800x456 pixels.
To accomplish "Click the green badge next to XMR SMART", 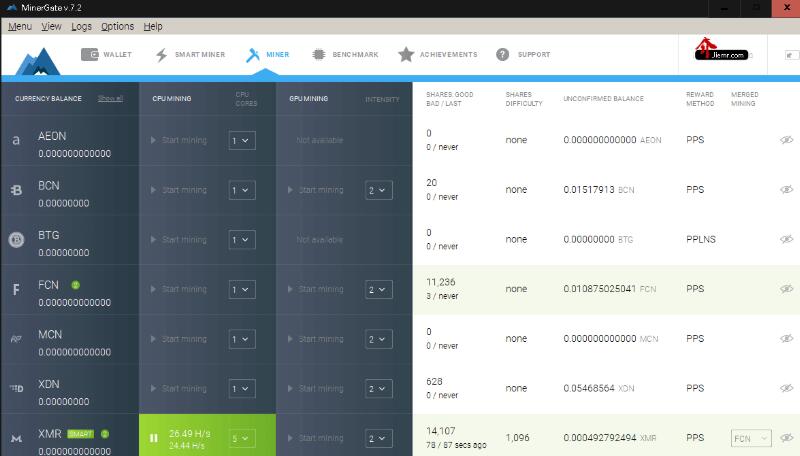I will click(105, 434).
